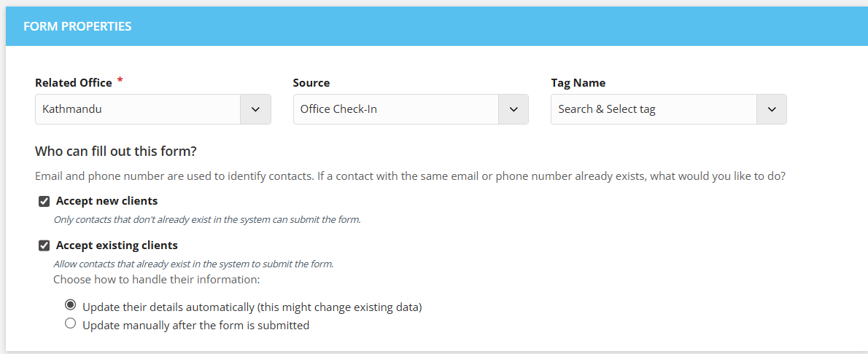The width and height of the screenshot is (868, 354).
Task: Click the FORM PROPERTIES header bar
Action: [437, 26]
